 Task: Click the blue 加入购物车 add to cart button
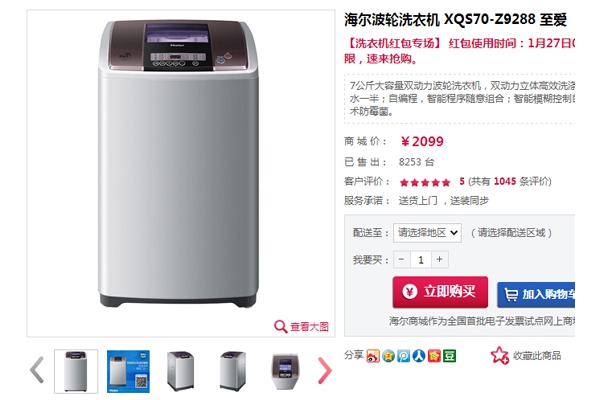point(536,295)
